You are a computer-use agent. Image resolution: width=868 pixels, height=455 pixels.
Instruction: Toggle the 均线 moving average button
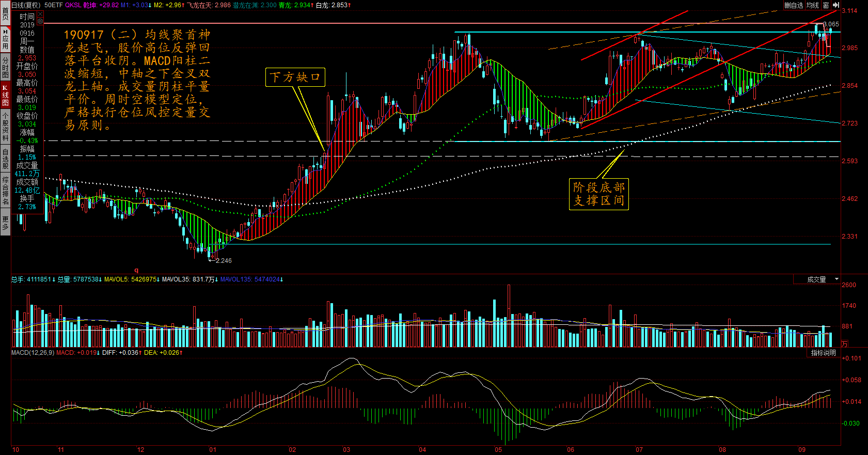[x=813, y=5]
